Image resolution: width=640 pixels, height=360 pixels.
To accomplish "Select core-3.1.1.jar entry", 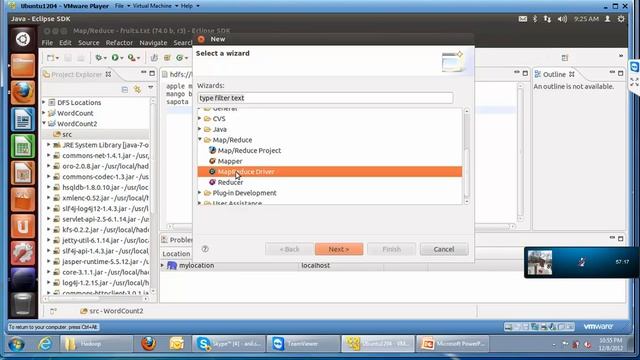I will [101, 272].
